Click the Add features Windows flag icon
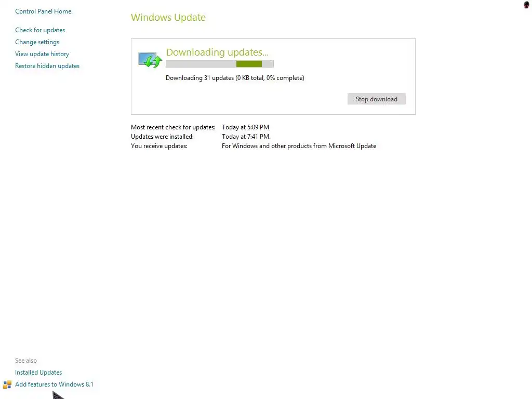The image size is (532, 399). click(x=7, y=384)
